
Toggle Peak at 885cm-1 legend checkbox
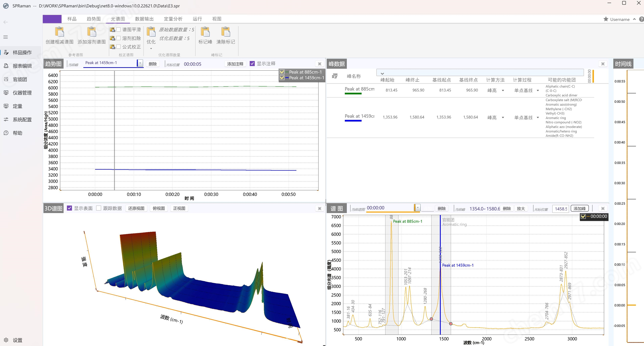[282, 72]
